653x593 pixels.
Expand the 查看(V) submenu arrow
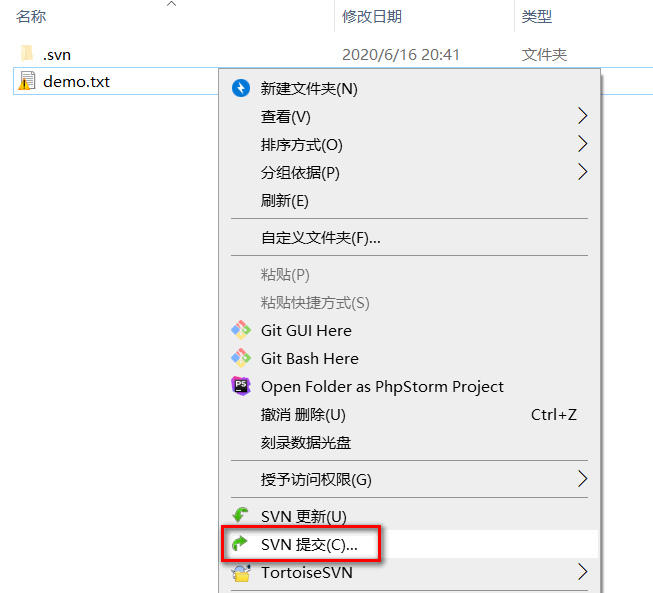coord(582,116)
